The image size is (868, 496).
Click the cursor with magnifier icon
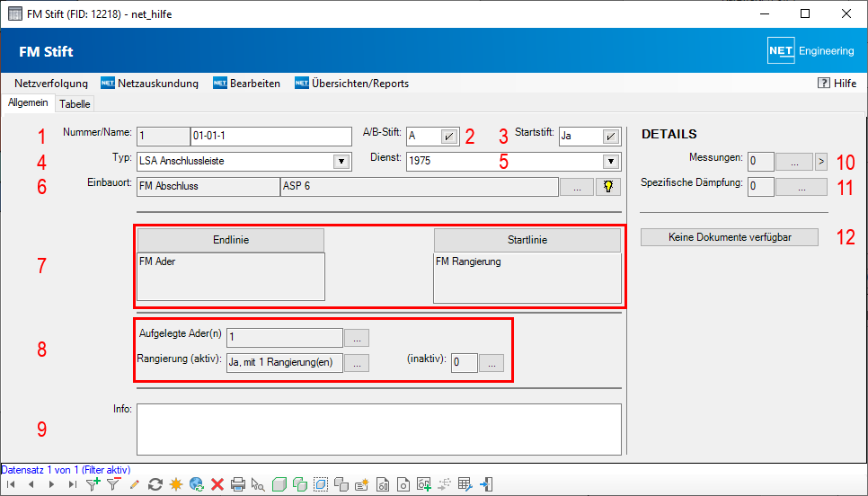(x=258, y=484)
